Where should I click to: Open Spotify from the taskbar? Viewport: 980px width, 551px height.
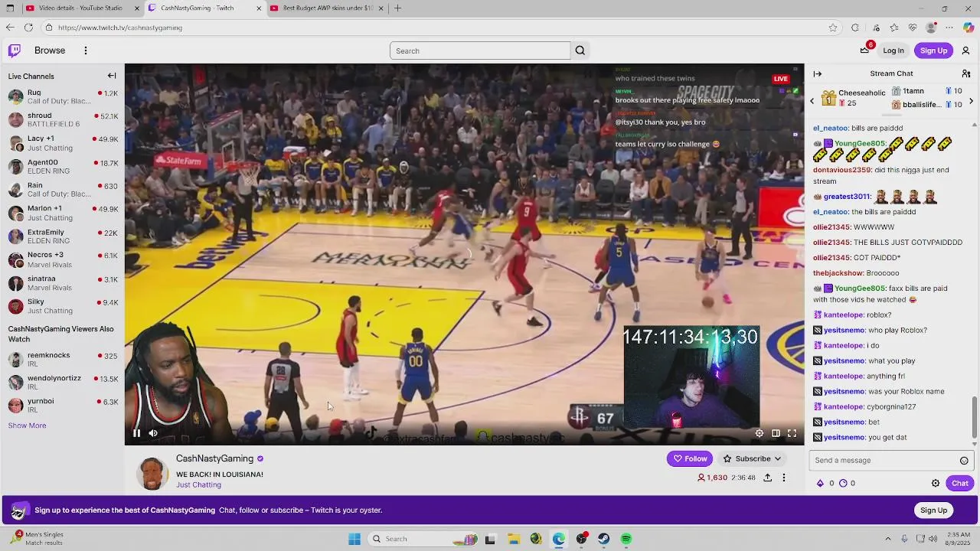(x=626, y=539)
